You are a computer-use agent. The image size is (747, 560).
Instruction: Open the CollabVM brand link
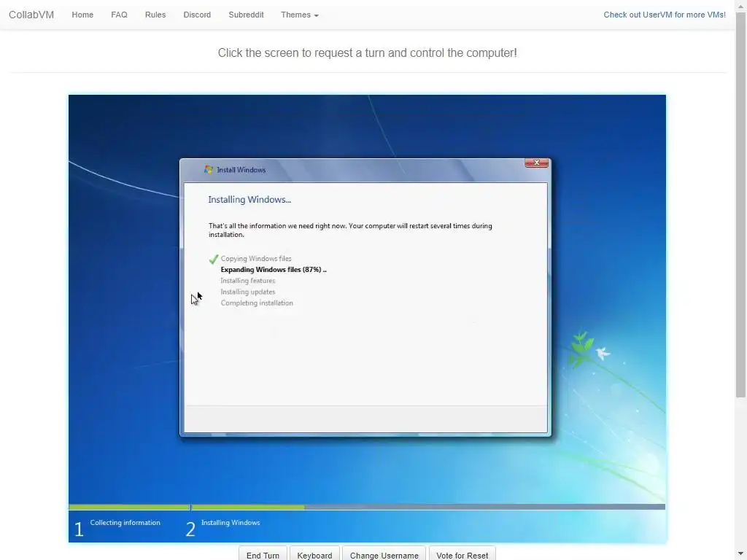click(x=31, y=15)
